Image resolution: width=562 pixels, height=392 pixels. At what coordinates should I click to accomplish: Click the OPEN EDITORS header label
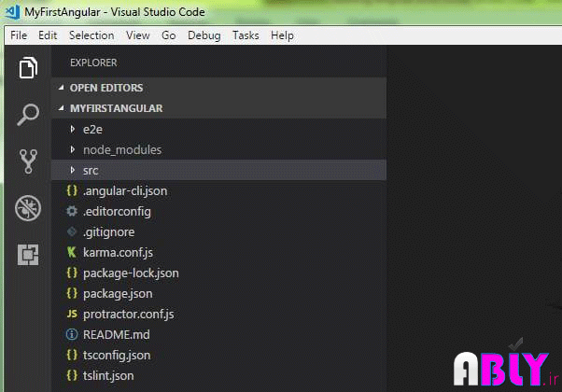click(106, 88)
